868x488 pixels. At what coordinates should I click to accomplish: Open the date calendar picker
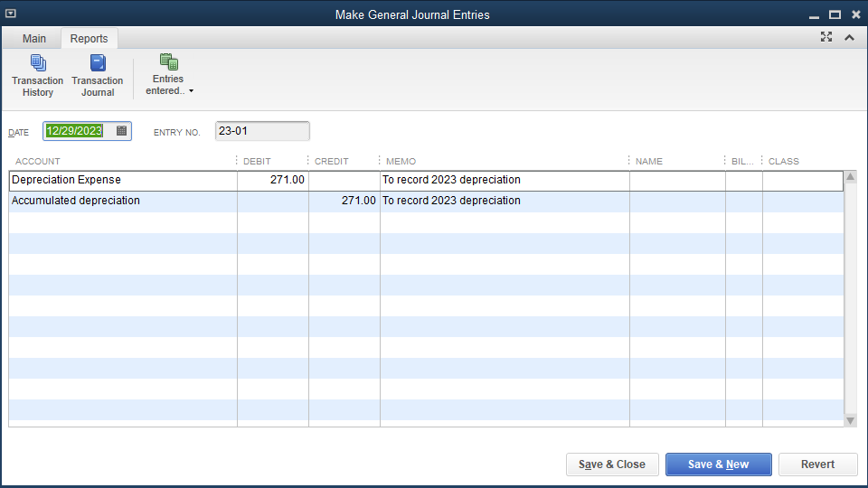point(122,130)
